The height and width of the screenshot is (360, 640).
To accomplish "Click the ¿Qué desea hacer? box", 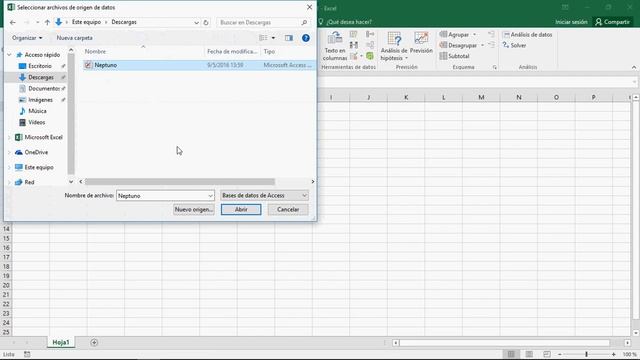I will [x=349, y=22].
